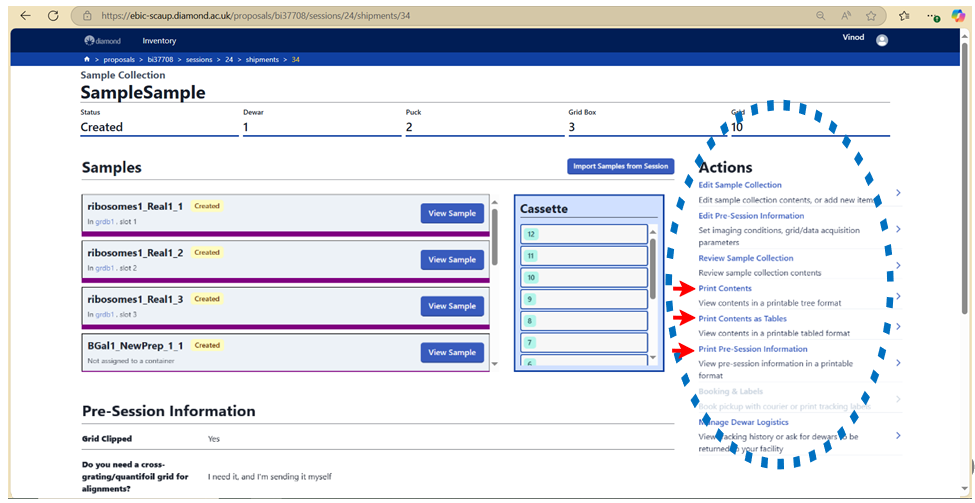Open Review Sample Collection action

point(746,258)
